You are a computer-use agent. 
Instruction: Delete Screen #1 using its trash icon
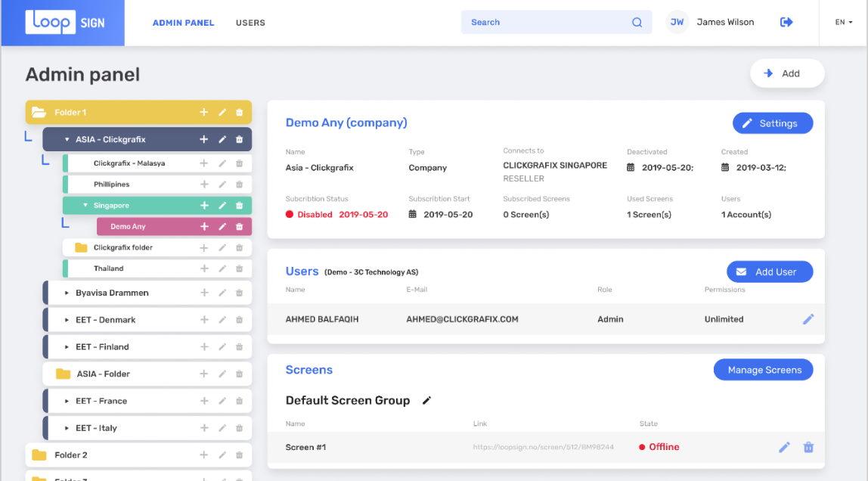pos(809,447)
